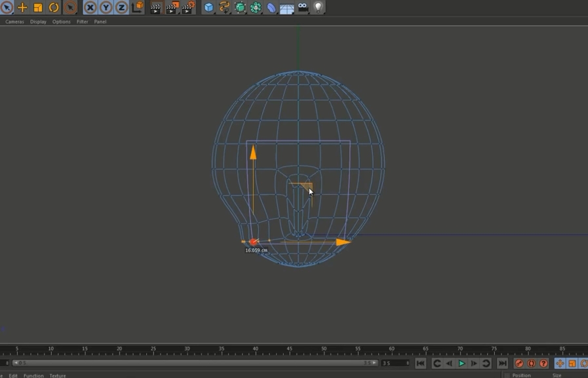The height and width of the screenshot is (378, 588).
Task: Click the timeline preview range slider
Action: point(195,363)
